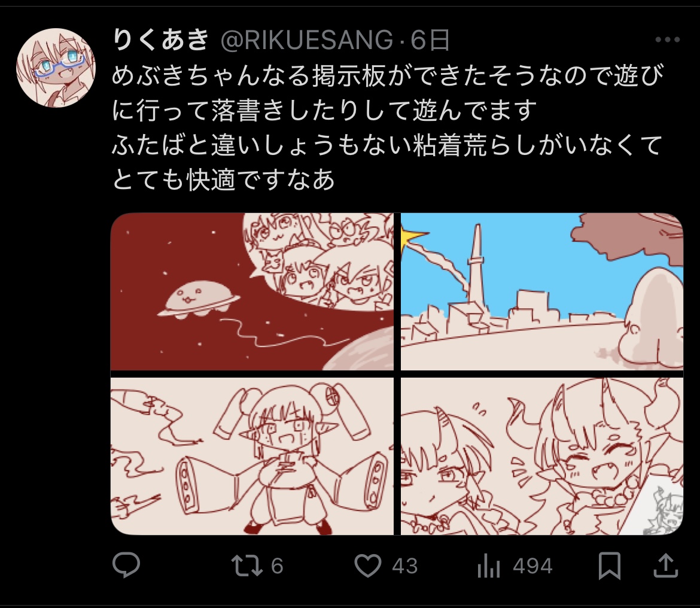Open the share upload icon
This screenshot has width=700, height=608.
(x=666, y=565)
